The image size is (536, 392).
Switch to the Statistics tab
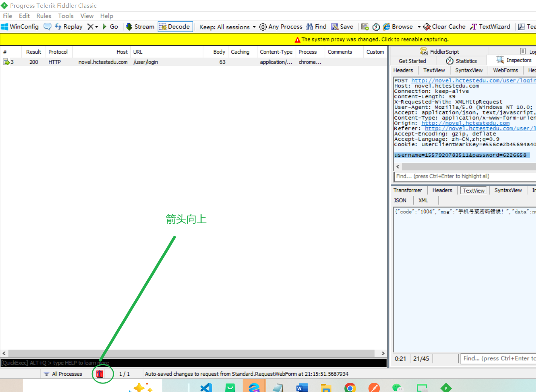pyautogui.click(x=461, y=61)
